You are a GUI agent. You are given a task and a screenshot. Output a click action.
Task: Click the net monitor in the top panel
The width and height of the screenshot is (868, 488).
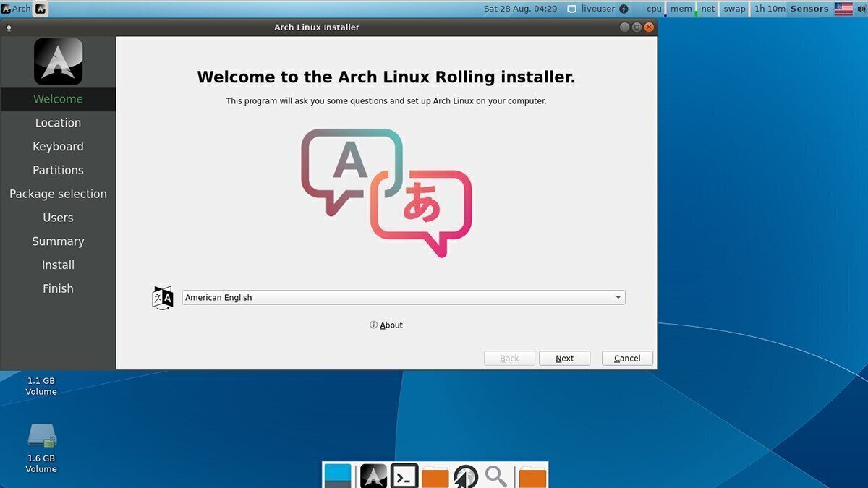coord(707,9)
